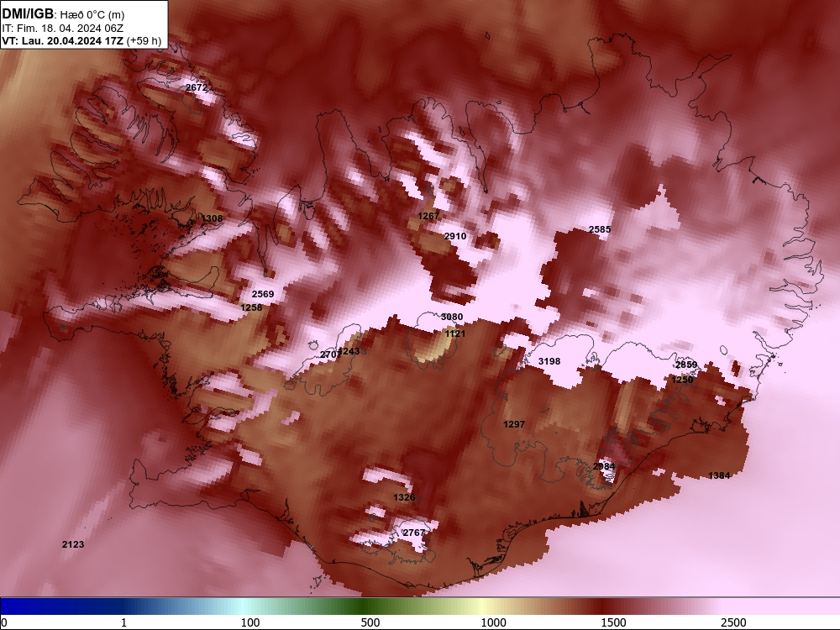
Task: Click the 1326 height label
Action: pos(404,497)
